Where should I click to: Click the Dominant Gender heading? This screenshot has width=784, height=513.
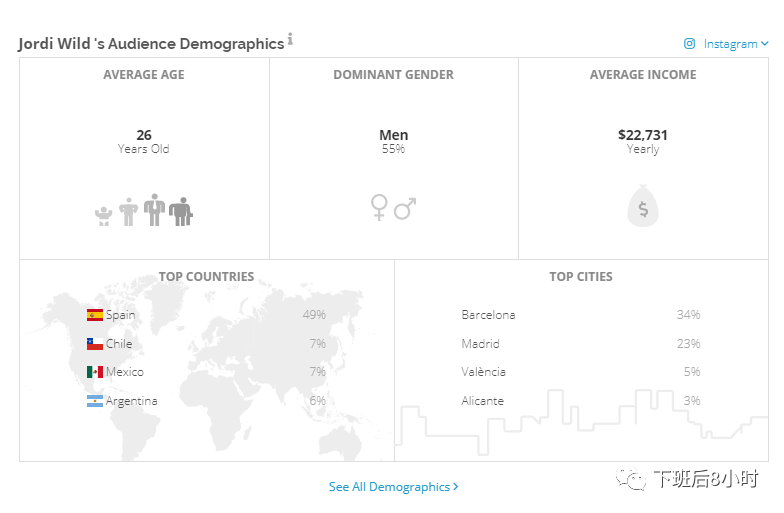pos(393,75)
